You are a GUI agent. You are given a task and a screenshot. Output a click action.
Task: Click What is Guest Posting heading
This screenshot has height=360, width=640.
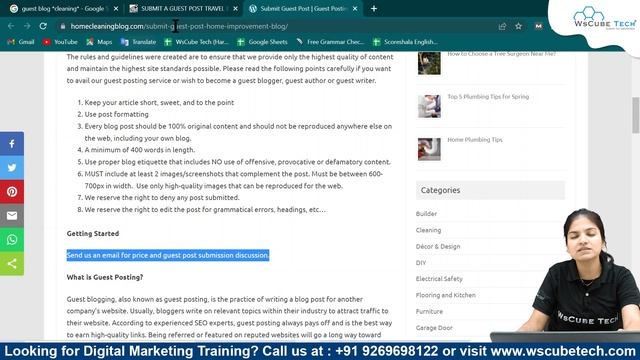105,277
